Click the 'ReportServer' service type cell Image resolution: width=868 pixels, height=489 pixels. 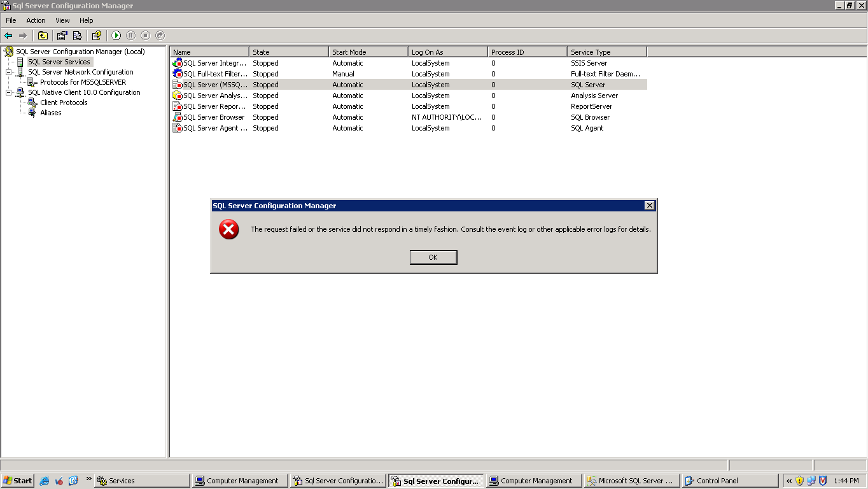pyautogui.click(x=591, y=106)
